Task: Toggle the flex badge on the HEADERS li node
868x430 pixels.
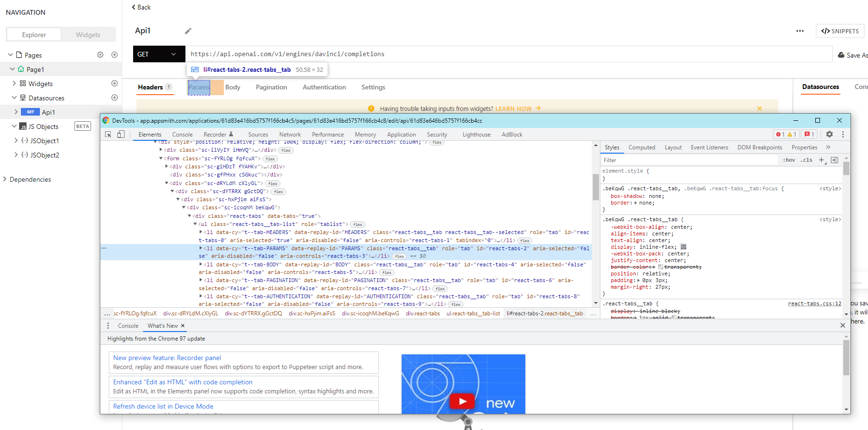Action: [x=525, y=241]
